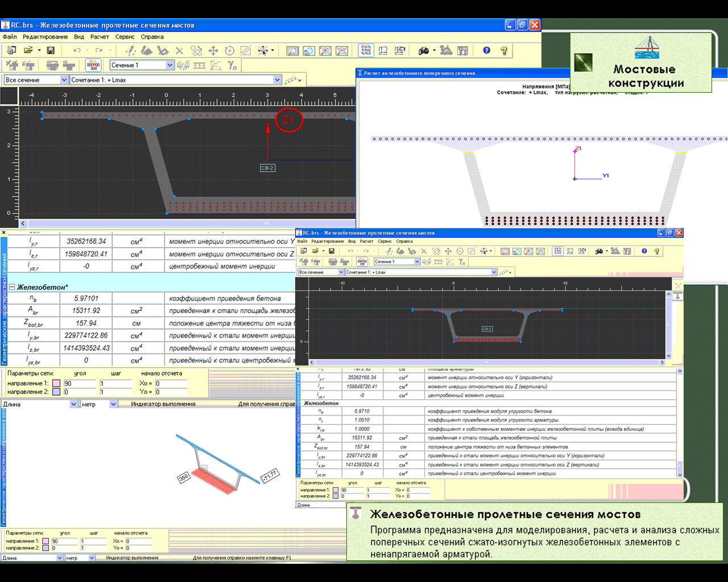Click the Мостовые конструкции banner
The image size is (728, 582).
(x=641, y=63)
